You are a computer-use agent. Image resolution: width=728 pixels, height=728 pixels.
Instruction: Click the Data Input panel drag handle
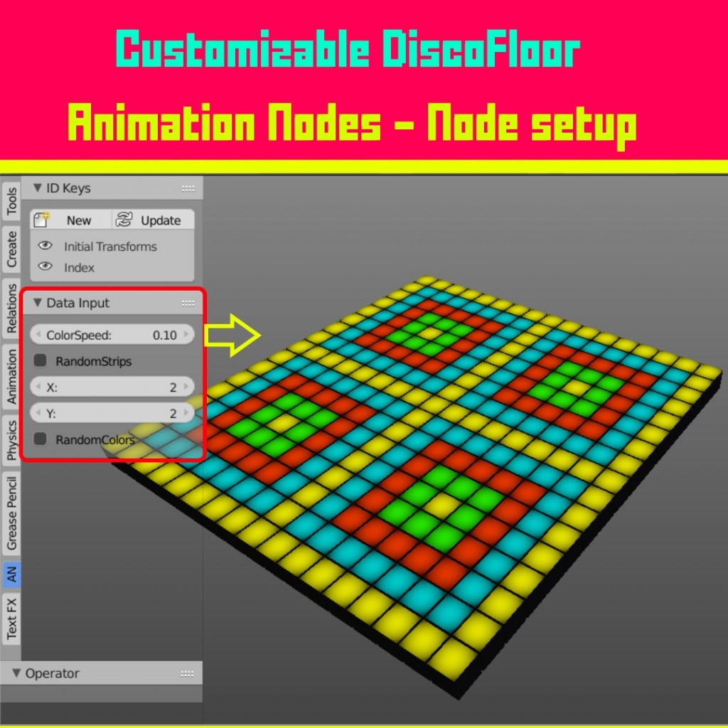click(x=188, y=303)
